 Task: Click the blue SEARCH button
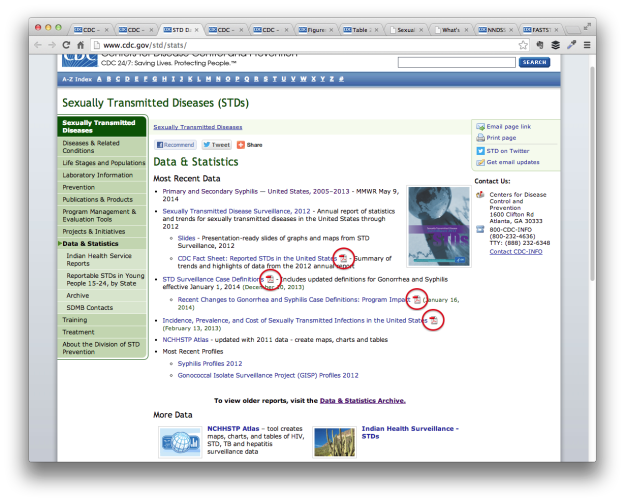[x=534, y=62]
